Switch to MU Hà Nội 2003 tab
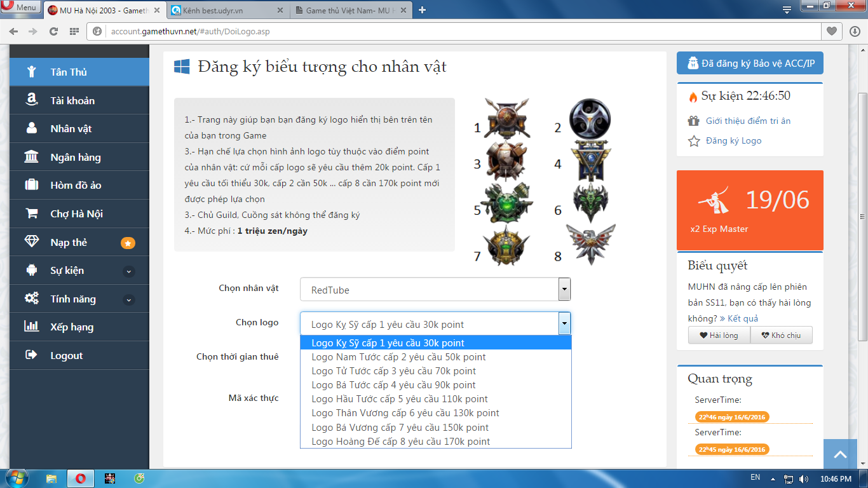 tap(104, 10)
